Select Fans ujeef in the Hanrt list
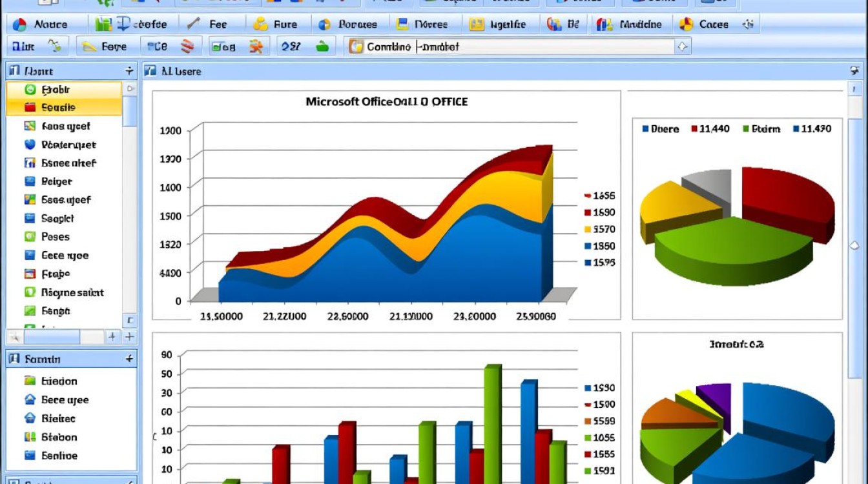Viewport: 868px width, 484px height. (65, 126)
